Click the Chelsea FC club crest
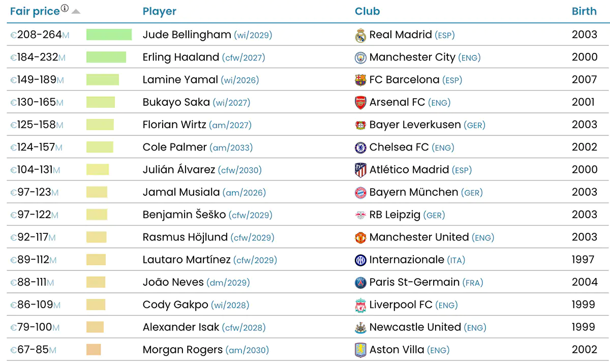 tap(360, 147)
